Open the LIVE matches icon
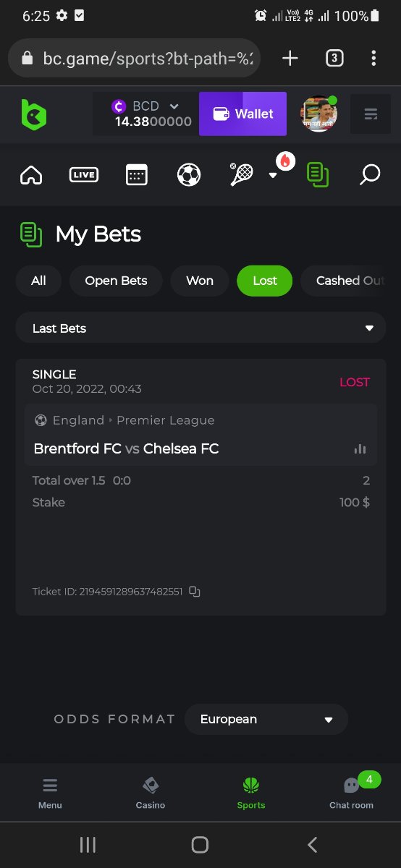 pos(84,174)
